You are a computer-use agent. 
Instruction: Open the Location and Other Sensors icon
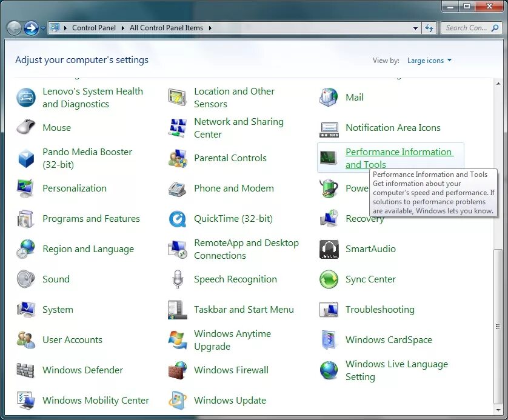(x=177, y=98)
